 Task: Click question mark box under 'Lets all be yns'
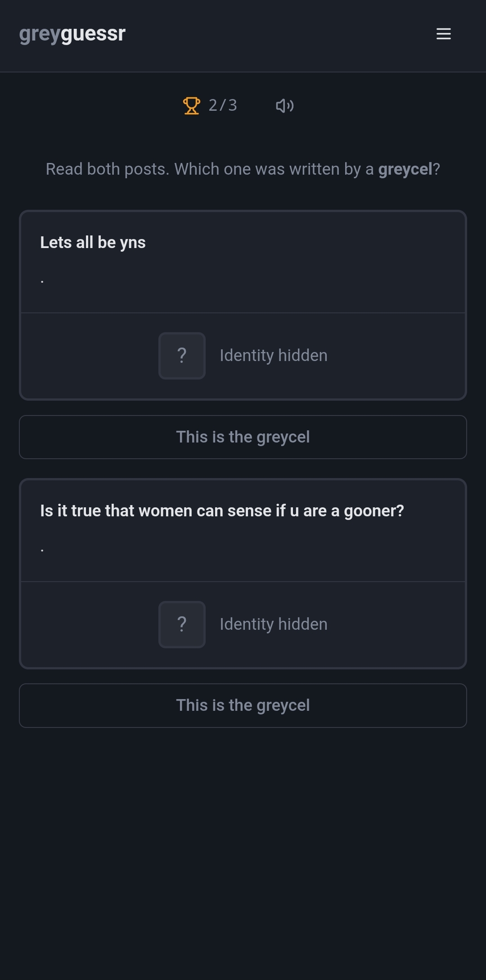pyautogui.click(x=182, y=356)
